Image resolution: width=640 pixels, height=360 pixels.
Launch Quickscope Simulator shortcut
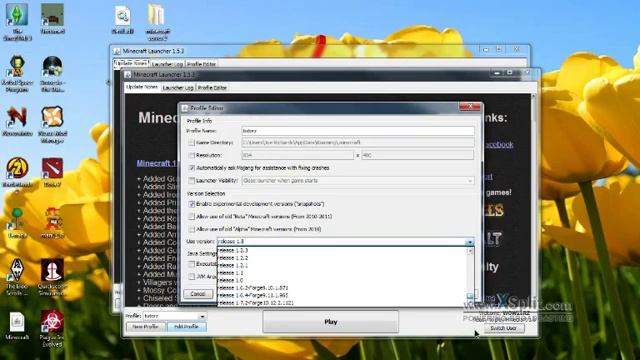pos(52,277)
